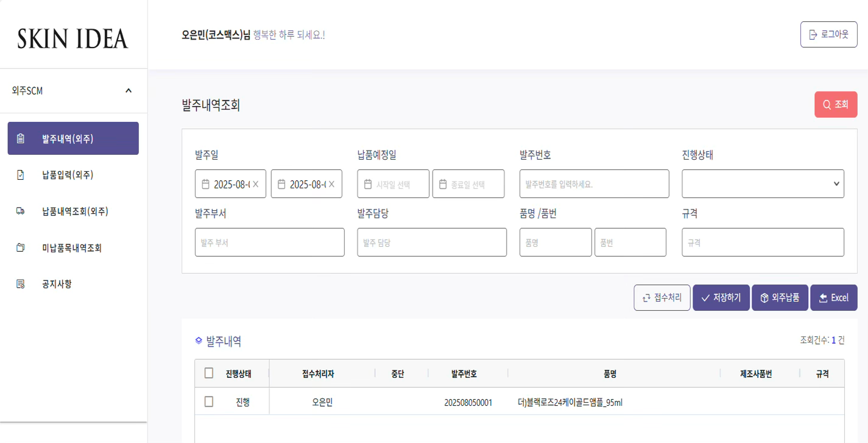The width and height of the screenshot is (868, 443).
Task: Click the clipboard icon beside 발주내역(외주)
Action: [21, 138]
